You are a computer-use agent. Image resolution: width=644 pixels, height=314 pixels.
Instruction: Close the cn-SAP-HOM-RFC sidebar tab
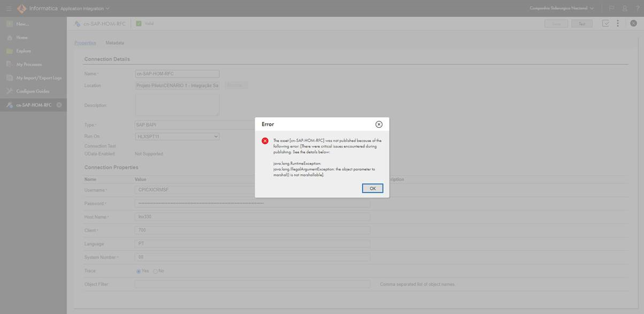tap(59, 105)
